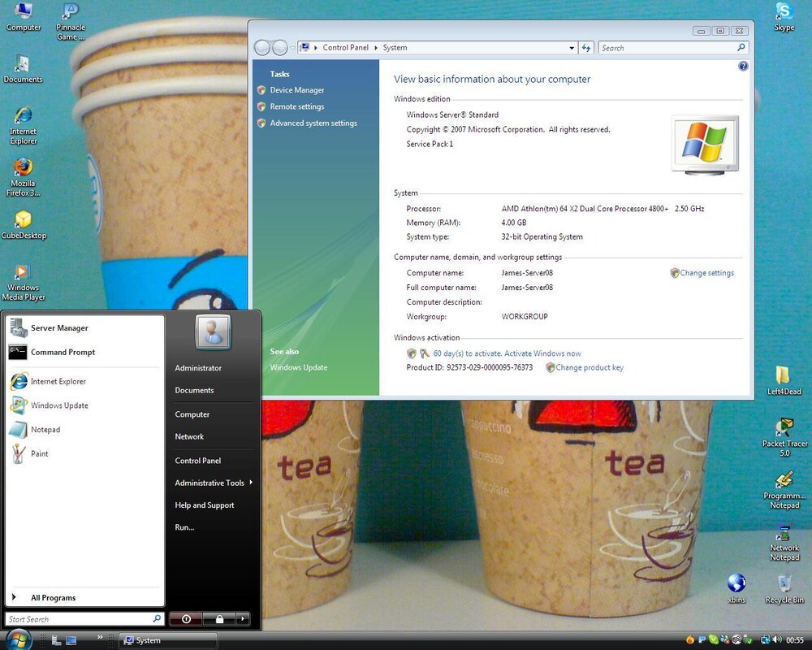Screen dimensions: 812x650
Task: Open Server Manager from Start menu
Action: tap(84, 328)
